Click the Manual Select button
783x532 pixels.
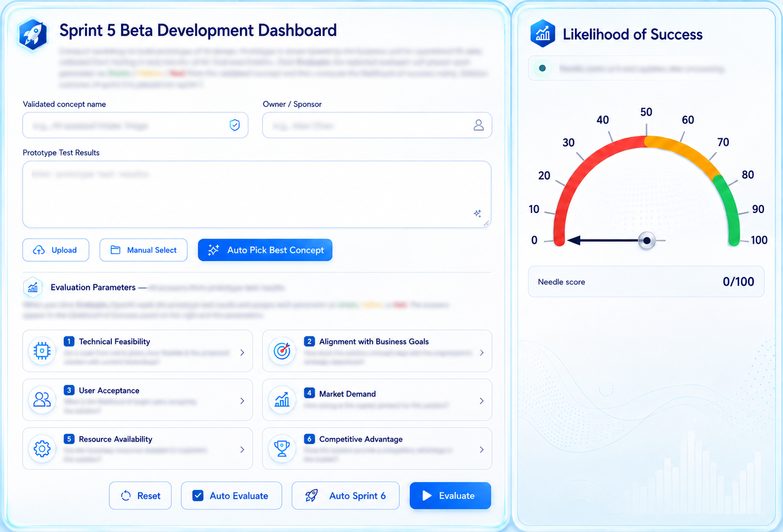pyautogui.click(x=143, y=250)
